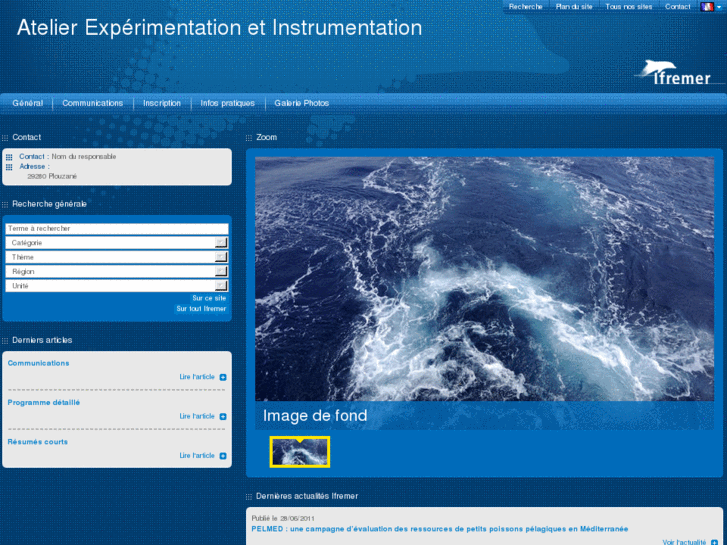Search with Sur ce site button

coord(209,298)
